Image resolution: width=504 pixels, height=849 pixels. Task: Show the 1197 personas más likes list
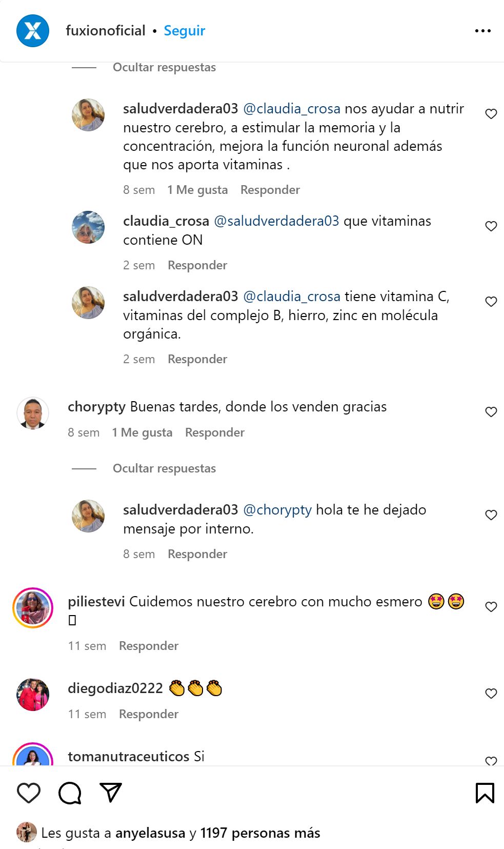click(260, 833)
